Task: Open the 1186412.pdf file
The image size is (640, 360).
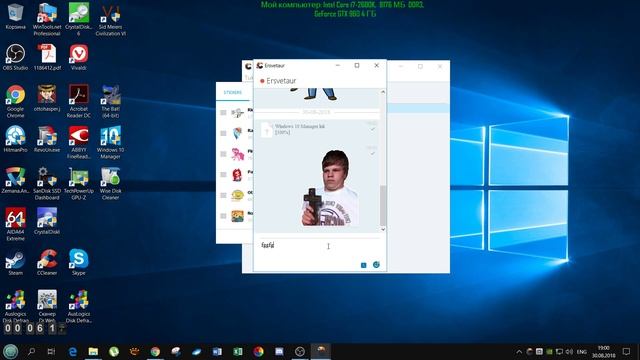Action: point(47,57)
